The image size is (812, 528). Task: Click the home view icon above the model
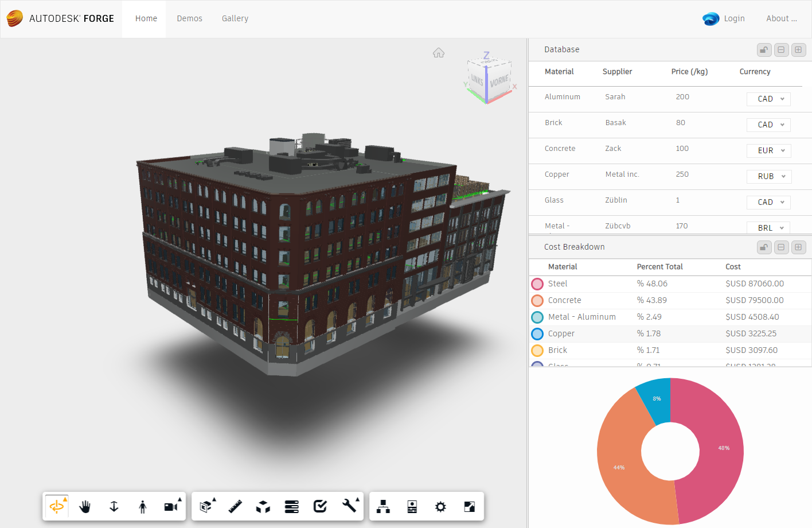point(439,52)
